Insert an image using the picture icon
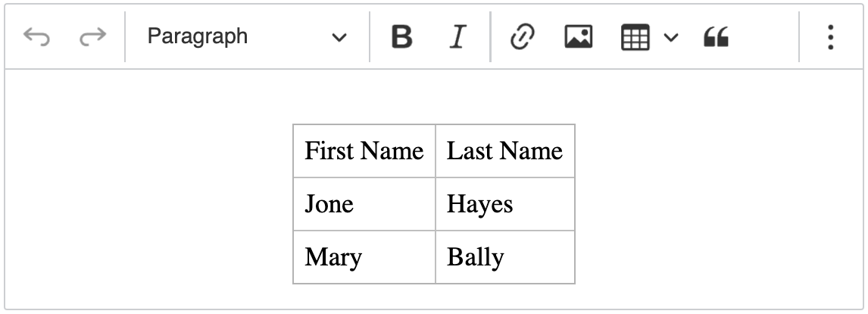 tap(579, 37)
